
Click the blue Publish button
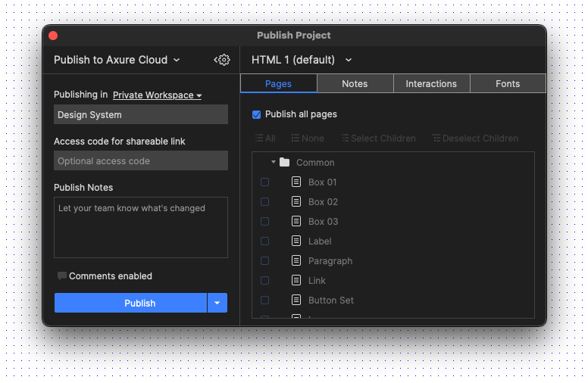130,303
